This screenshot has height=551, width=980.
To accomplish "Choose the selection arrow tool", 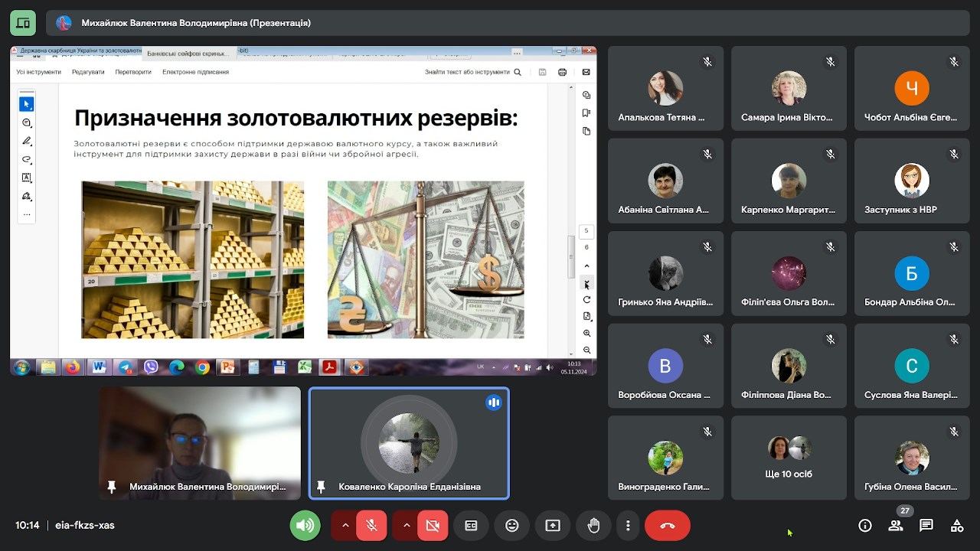I will pos(27,104).
